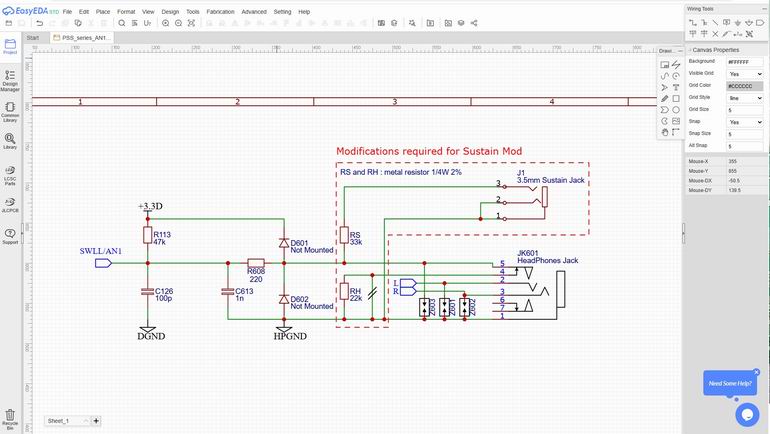770x434 pixels.
Task: Open the Design Manager panel
Action: 10,81
